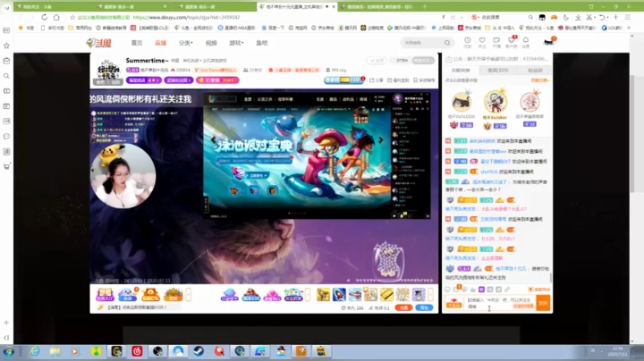Click the middle crowned contributor avatar
This screenshot has width=644, height=361.
click(x=496, y=101)
